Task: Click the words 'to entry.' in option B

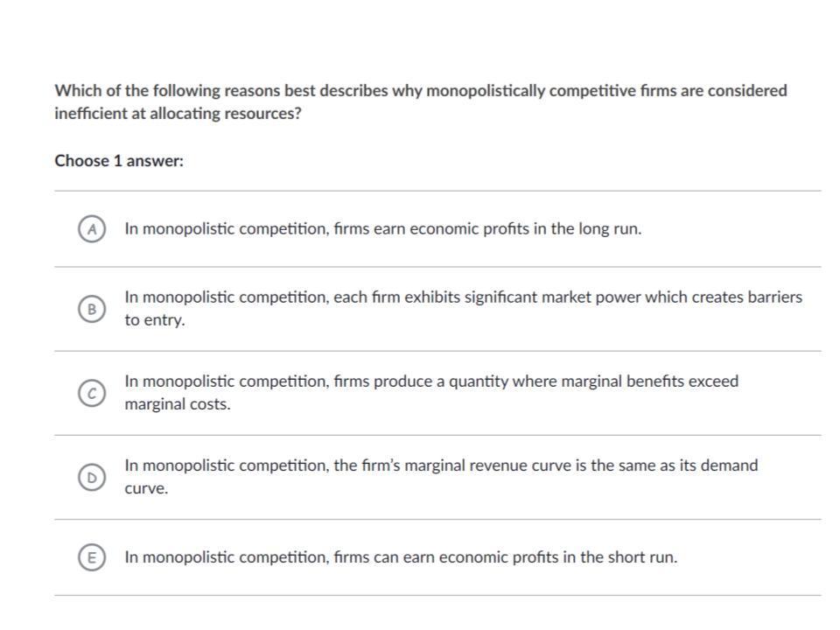Action: pyautogui.click(x=155, y=320)
